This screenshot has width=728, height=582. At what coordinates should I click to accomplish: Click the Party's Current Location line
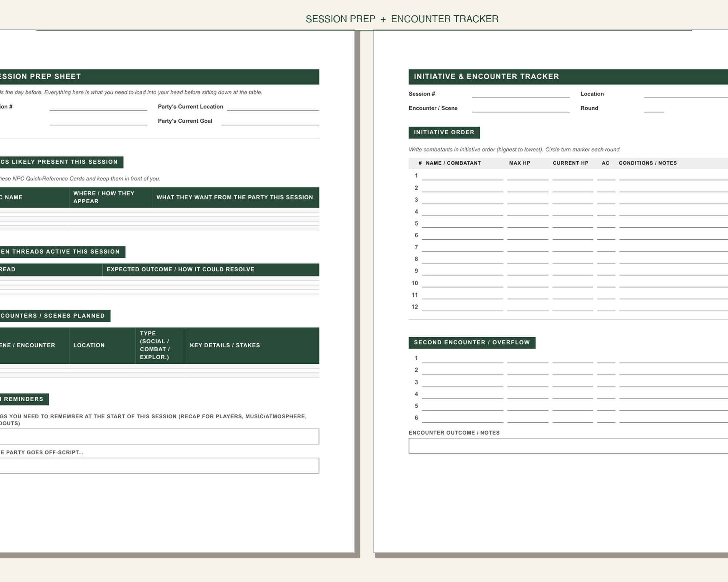[x=273, y=107]
